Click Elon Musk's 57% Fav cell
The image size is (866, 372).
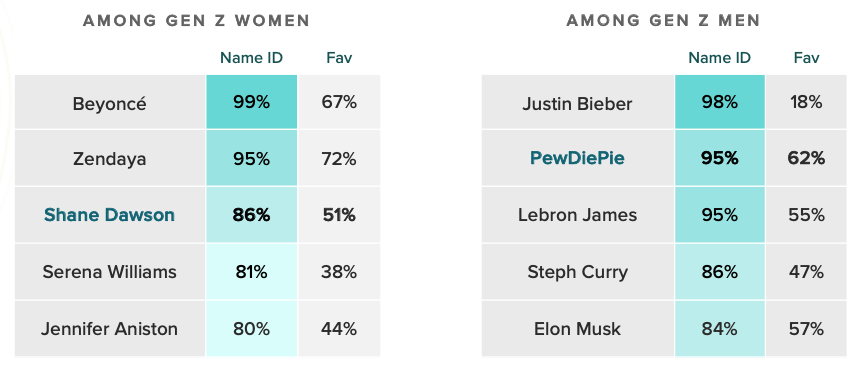pyautogui.click(x=806, y=329)
